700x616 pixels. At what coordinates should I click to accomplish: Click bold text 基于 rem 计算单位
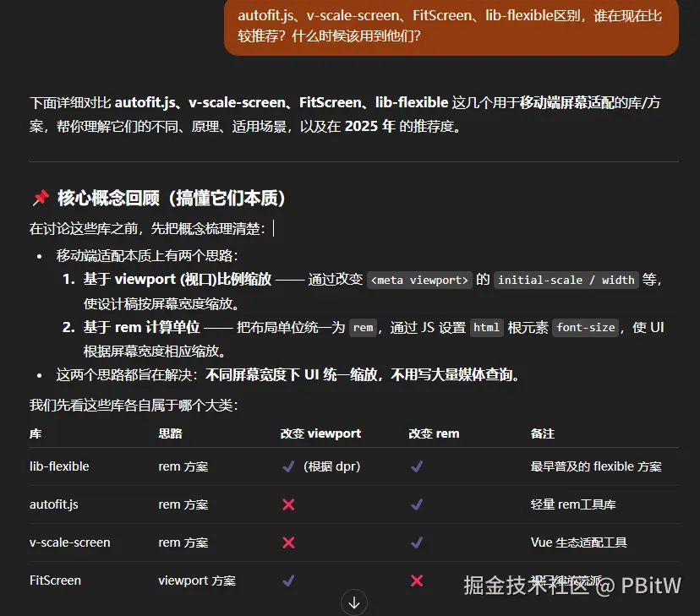[141, 327]
